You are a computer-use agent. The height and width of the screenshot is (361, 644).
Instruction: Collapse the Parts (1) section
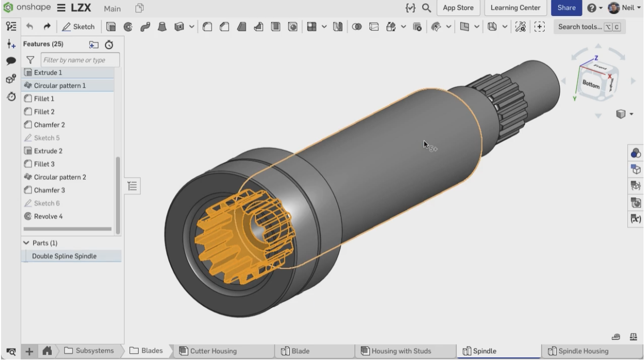click(26, 242)
